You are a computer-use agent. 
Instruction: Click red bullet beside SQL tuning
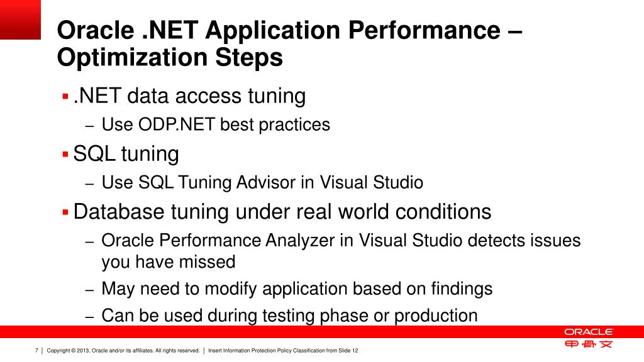pyautogui.click(x=65, y=155)
